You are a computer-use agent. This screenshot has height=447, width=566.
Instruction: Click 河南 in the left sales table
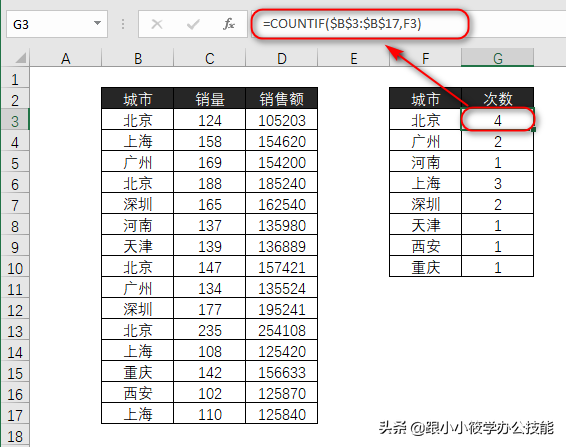[138, 225]
